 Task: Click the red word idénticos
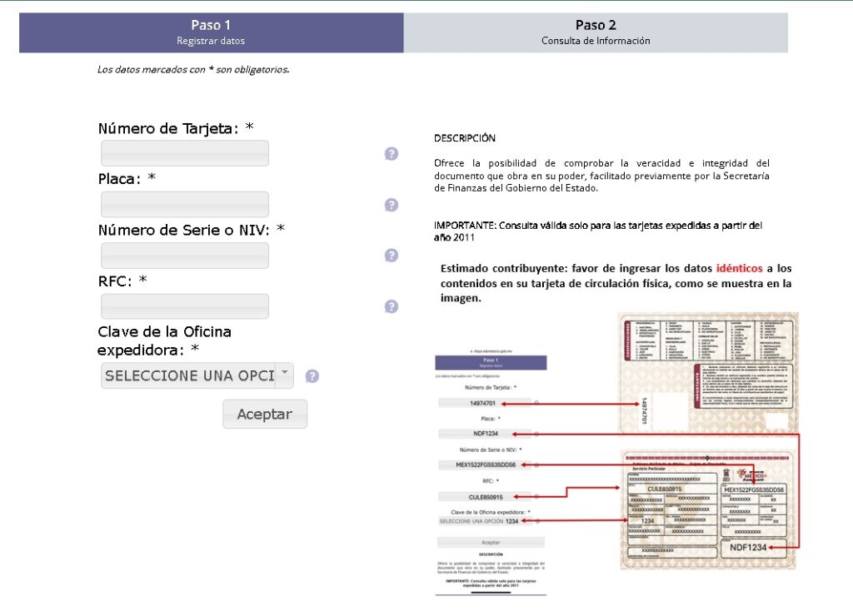740,268
